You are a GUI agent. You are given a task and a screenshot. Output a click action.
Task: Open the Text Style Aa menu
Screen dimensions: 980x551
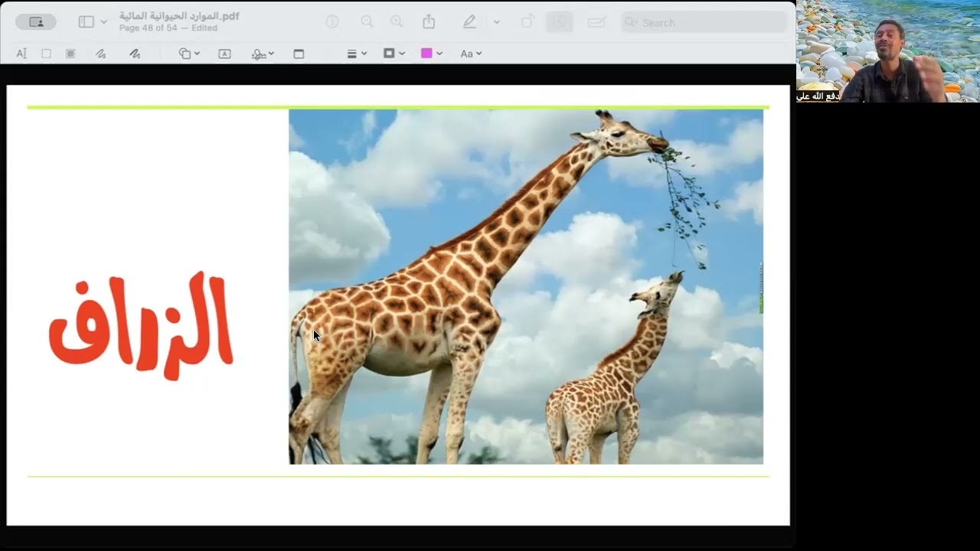(x=471, y=54)
